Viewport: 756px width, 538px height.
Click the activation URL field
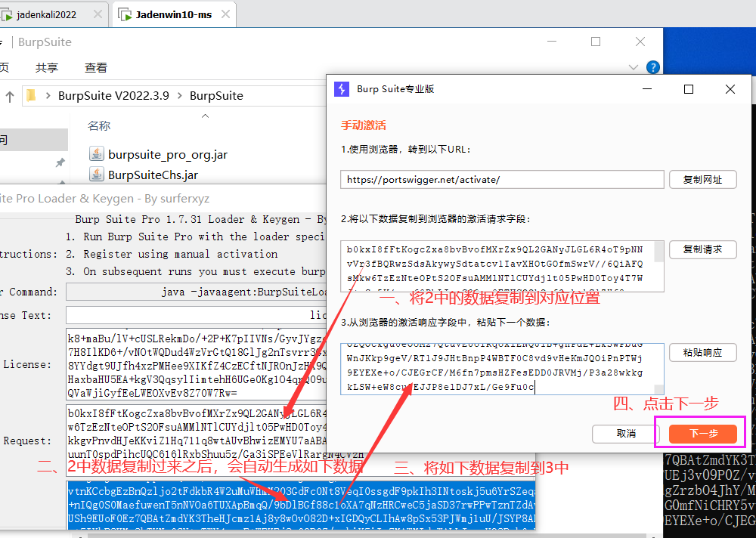502,179
